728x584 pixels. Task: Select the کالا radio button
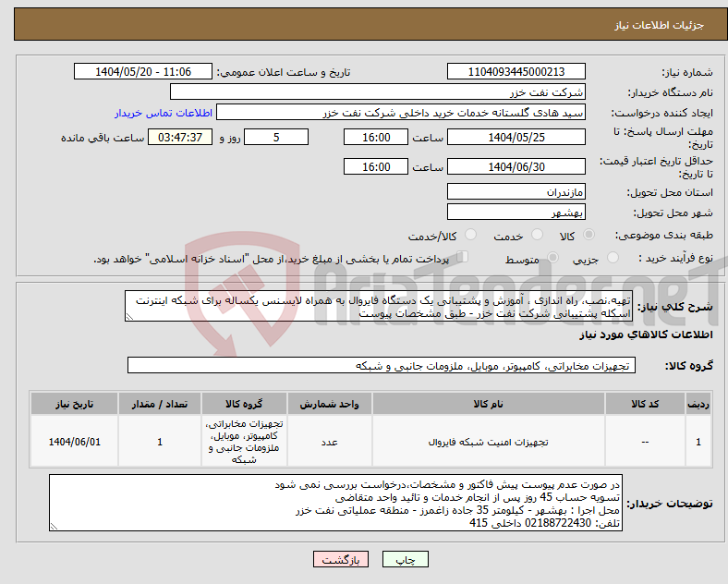tap(588, 235)
